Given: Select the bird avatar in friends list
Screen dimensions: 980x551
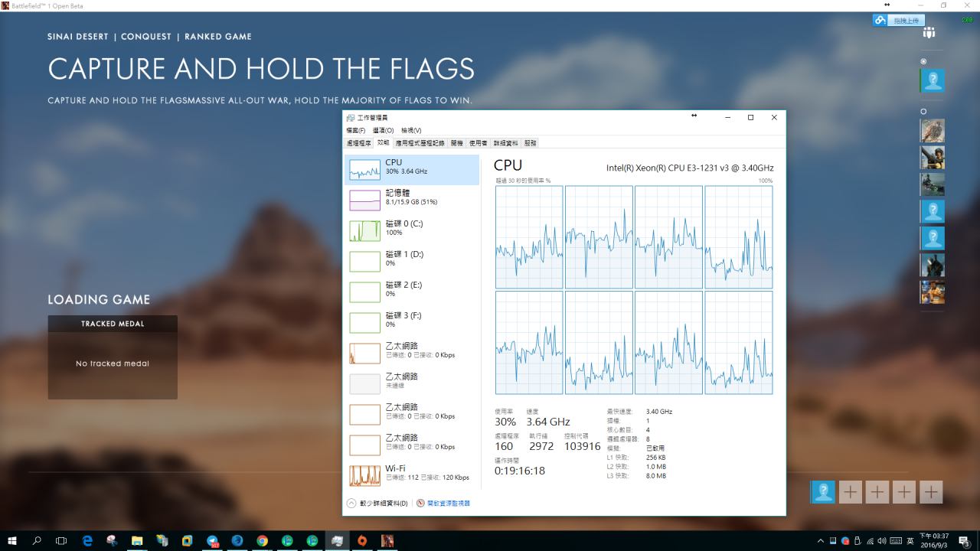Looking at the screenshot, I should click(933, 130).
